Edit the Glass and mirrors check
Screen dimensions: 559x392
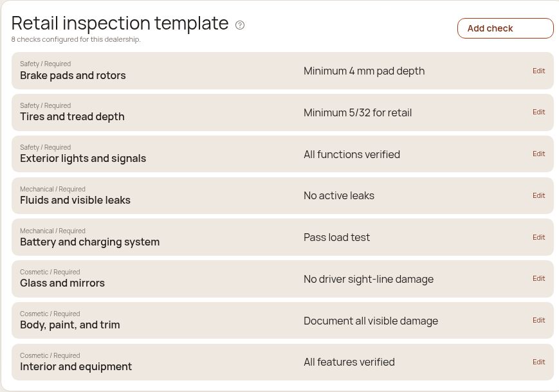(x=538, y=278)
